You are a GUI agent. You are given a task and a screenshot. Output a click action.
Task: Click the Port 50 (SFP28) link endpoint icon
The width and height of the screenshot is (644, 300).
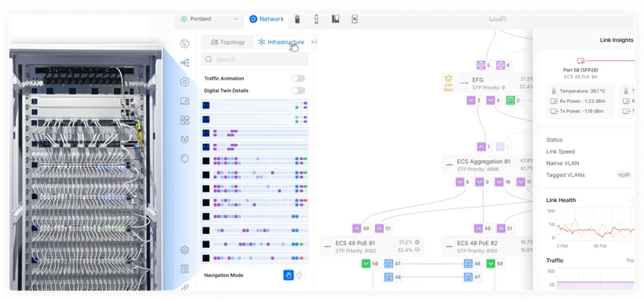(580, 61)
